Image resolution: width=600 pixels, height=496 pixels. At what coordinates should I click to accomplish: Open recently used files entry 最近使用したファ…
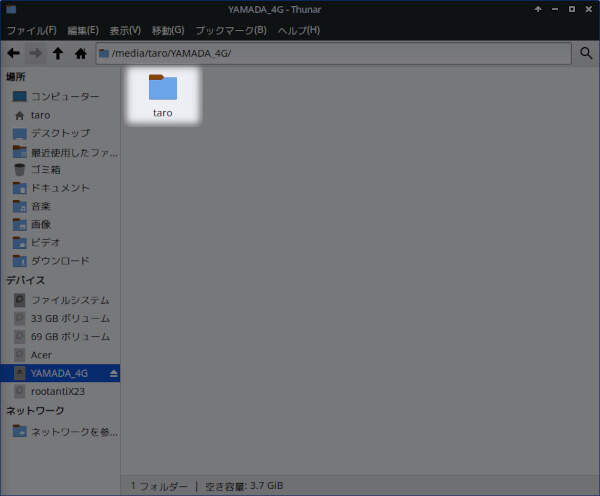[x=60, y=152]
